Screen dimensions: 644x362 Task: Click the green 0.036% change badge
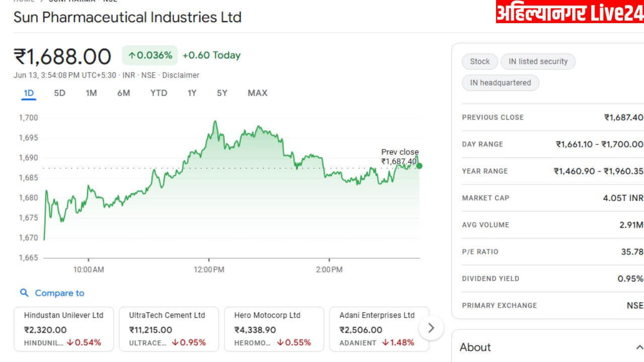pyautogui.click(x=150, y=55)
